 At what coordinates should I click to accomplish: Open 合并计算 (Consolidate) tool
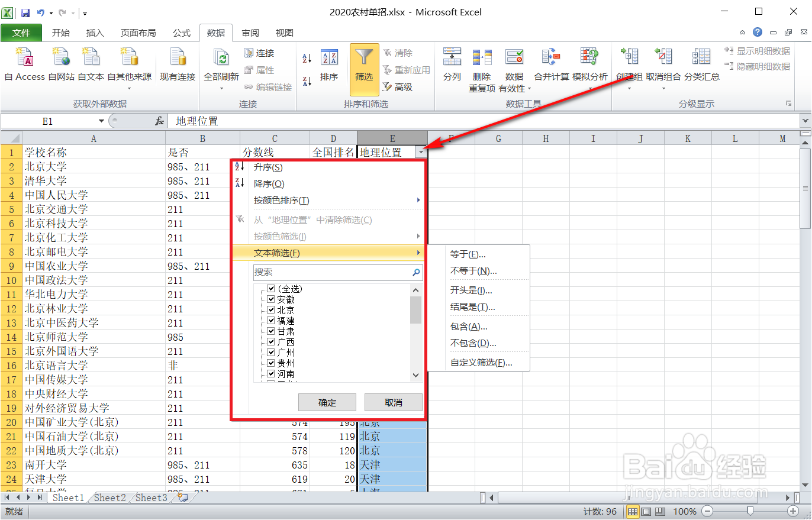pyautogui.click(x=550, y=65)
